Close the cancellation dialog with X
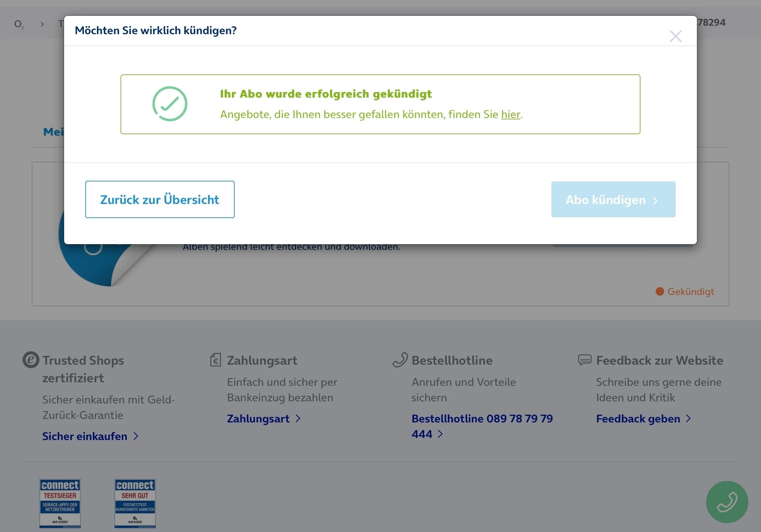 675,36
